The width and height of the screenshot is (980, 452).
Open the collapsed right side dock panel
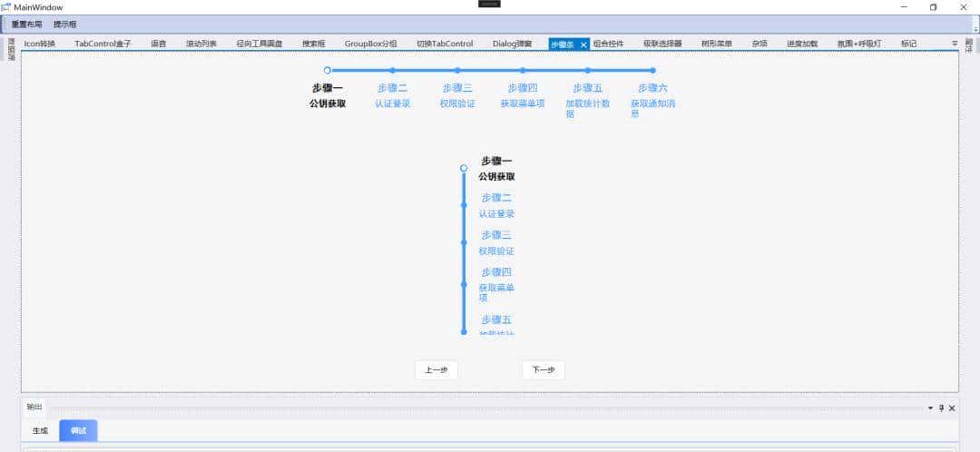click(969, 45)
